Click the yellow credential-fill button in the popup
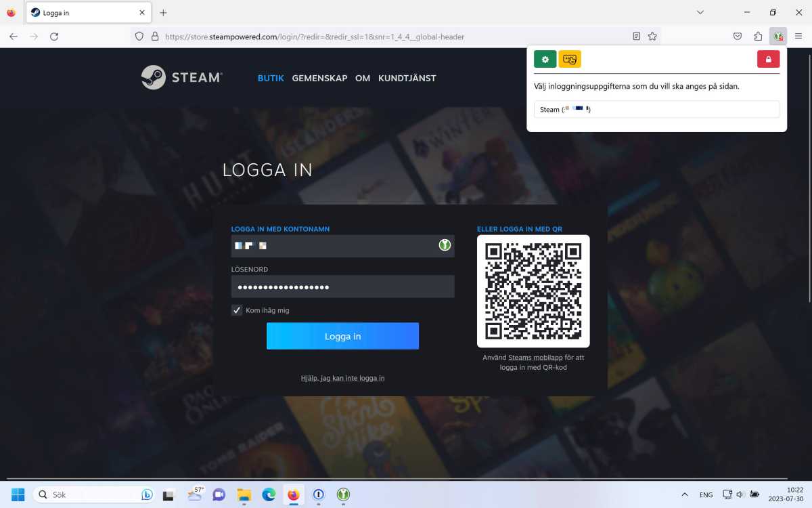 pyautogui.click(x=570, y=59)
